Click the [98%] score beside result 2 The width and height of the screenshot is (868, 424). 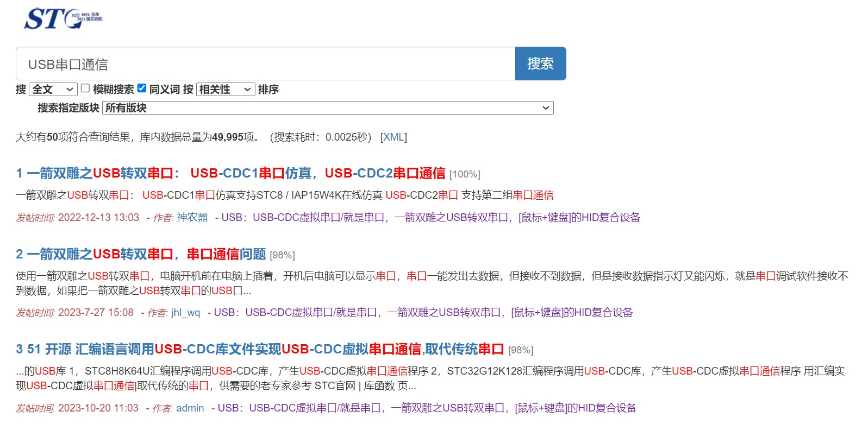282,255
